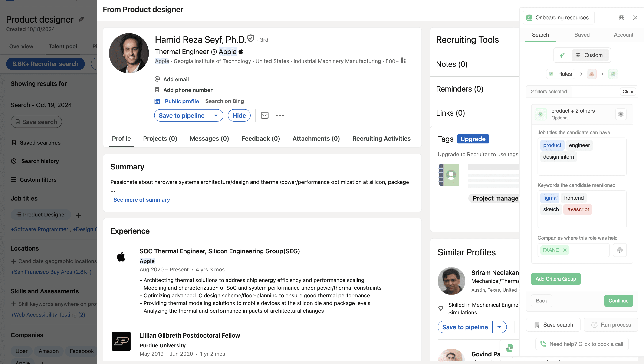Toggle the sketch keyword chip

coord(551,209)
